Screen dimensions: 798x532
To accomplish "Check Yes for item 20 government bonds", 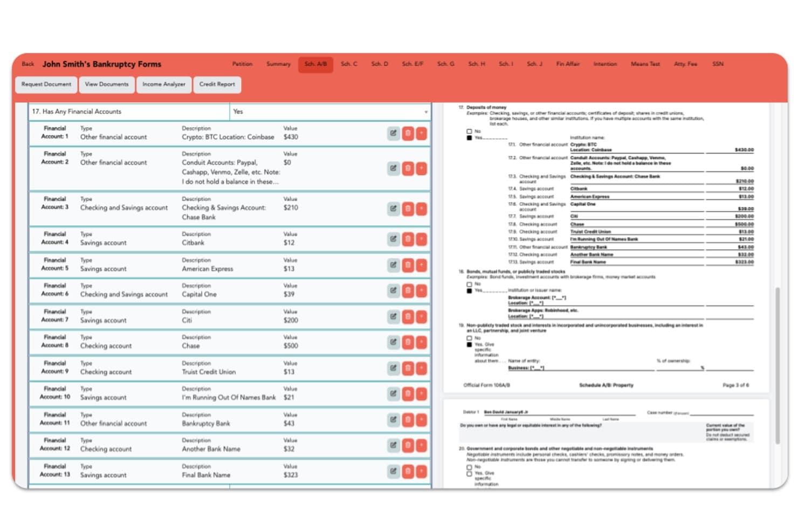I will coord(469,473).
